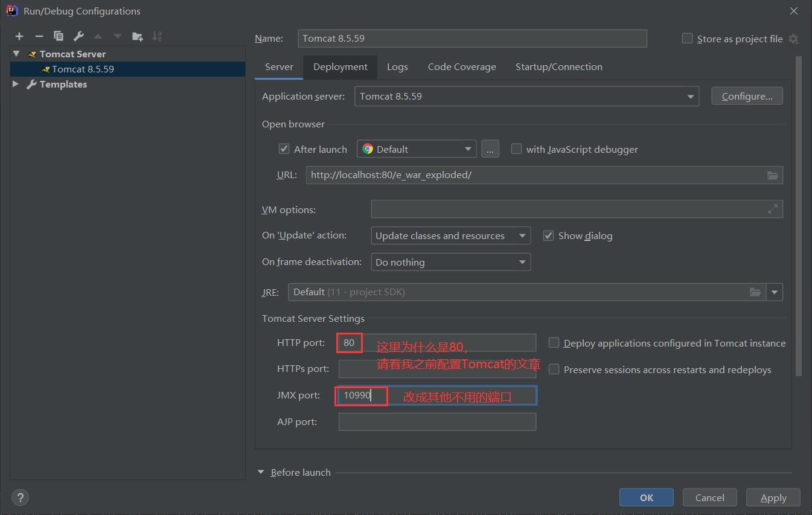Image resolution: width=812 pixels, height=515 pixels.
Task: Open edit templates wrench icon in toolbar
Action: point(78,36)
